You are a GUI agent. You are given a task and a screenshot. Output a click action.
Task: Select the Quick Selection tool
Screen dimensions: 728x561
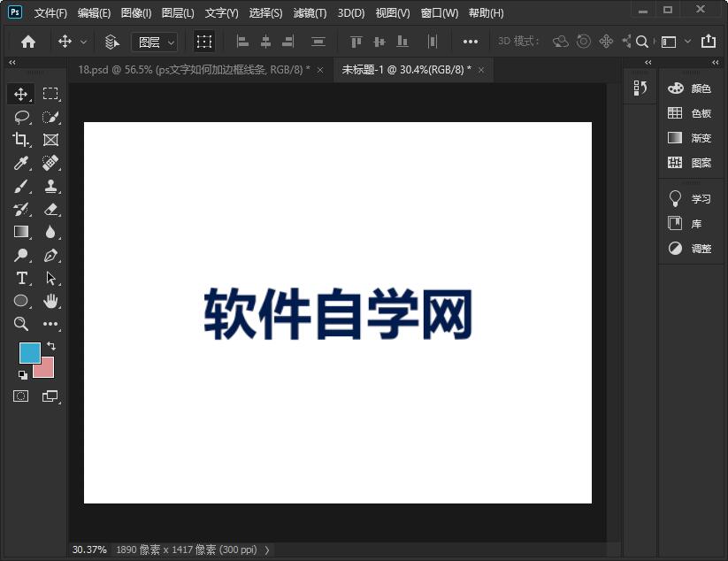(x=50, y=117)
